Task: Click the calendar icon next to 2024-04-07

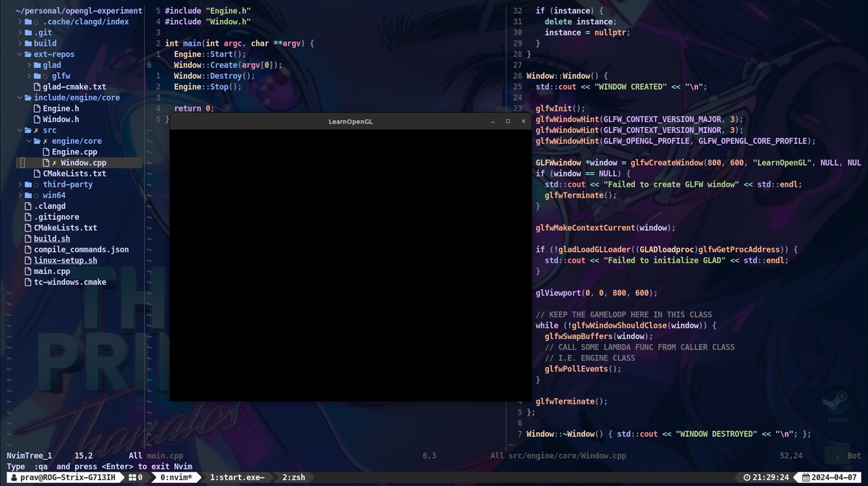Action: 805,477
